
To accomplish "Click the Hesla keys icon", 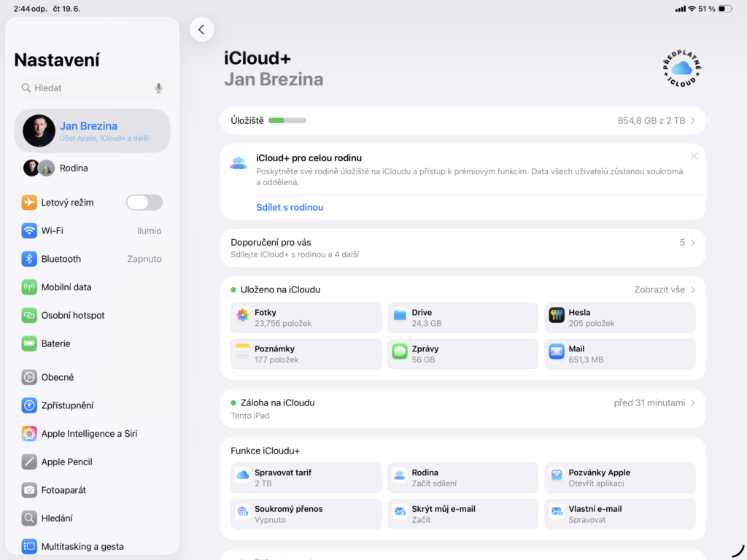I will [555, 312].
